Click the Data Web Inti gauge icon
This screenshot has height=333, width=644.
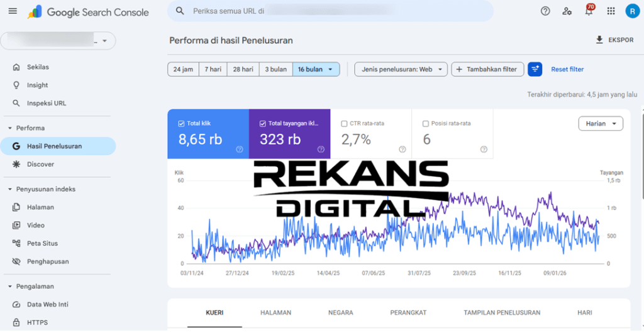(16, 304)
